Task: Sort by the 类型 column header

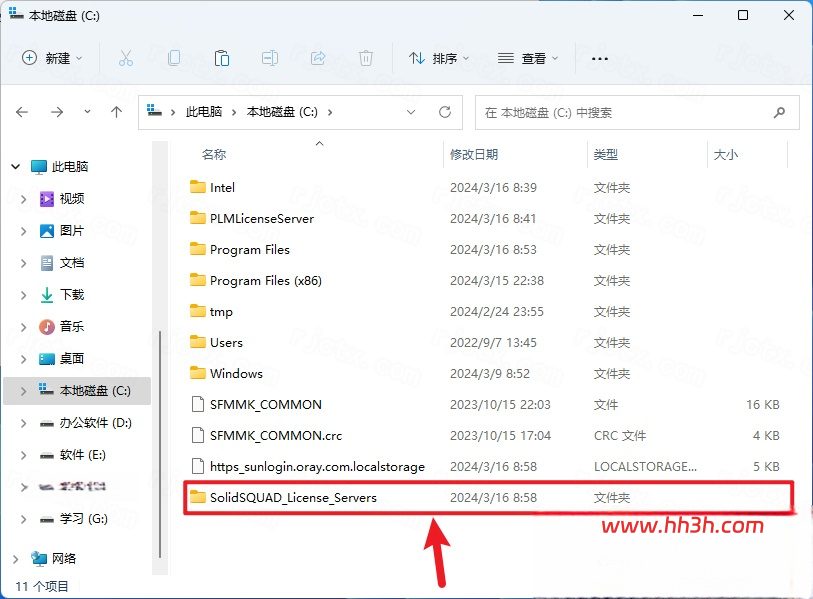Action: pos(606,155)
